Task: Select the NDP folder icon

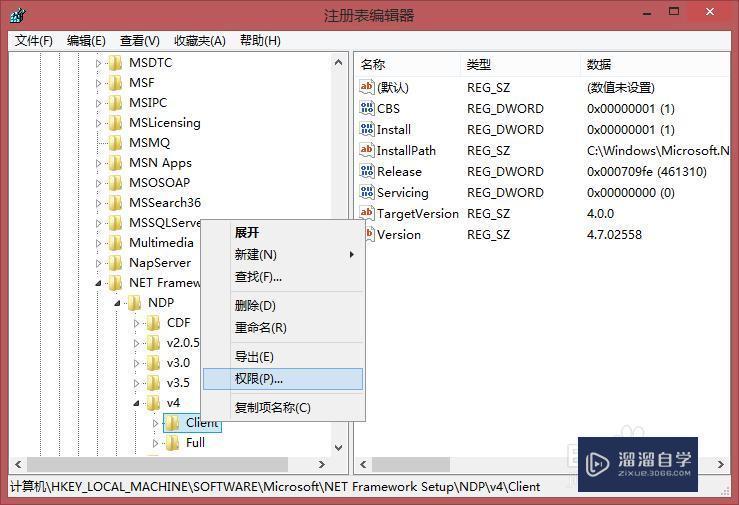Action: pyautogui.click(x=134, y=303)
